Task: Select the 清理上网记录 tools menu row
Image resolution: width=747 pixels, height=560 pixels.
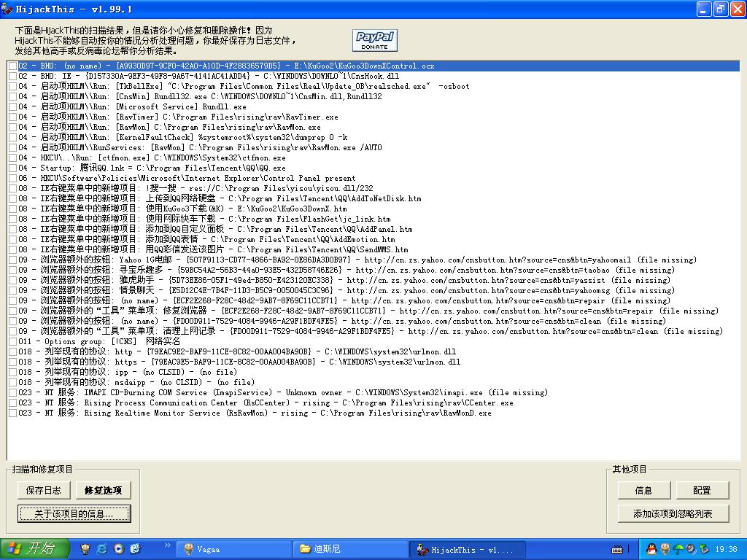Action: 371,332
